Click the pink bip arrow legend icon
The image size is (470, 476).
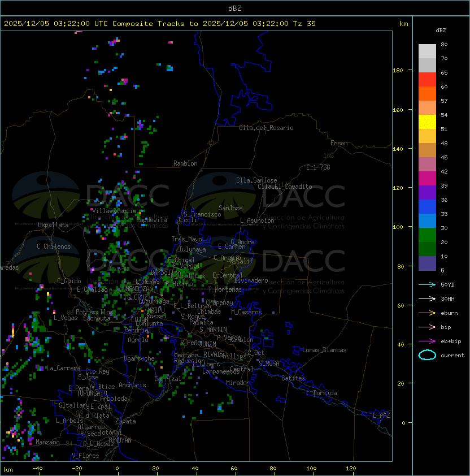[x=427, y=327]
